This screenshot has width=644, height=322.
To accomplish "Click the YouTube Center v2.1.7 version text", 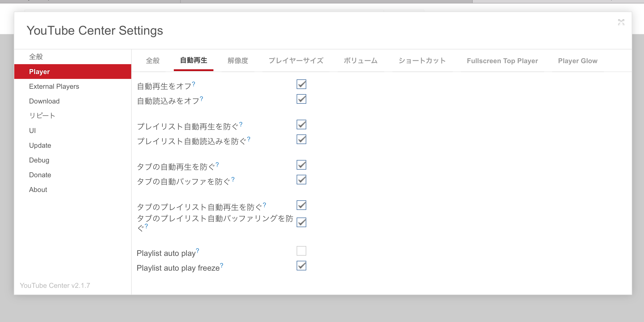I will tap(55, 285).
